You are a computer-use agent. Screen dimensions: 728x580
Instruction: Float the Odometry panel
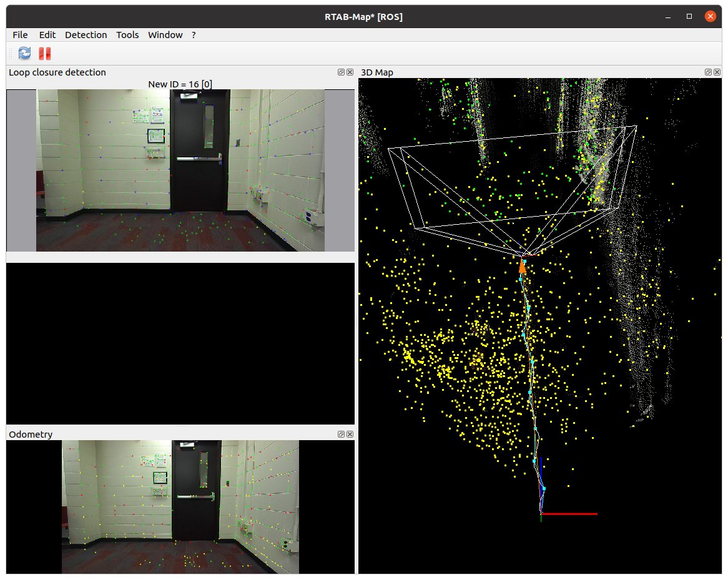point(341,435)
